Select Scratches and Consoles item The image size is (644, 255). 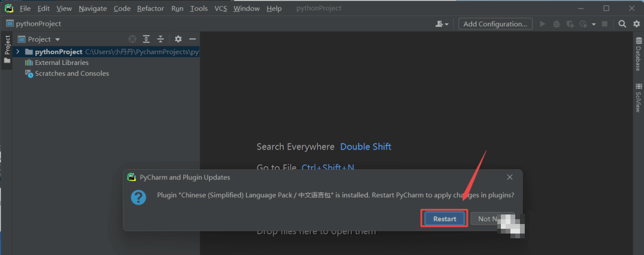click(72, 73)
